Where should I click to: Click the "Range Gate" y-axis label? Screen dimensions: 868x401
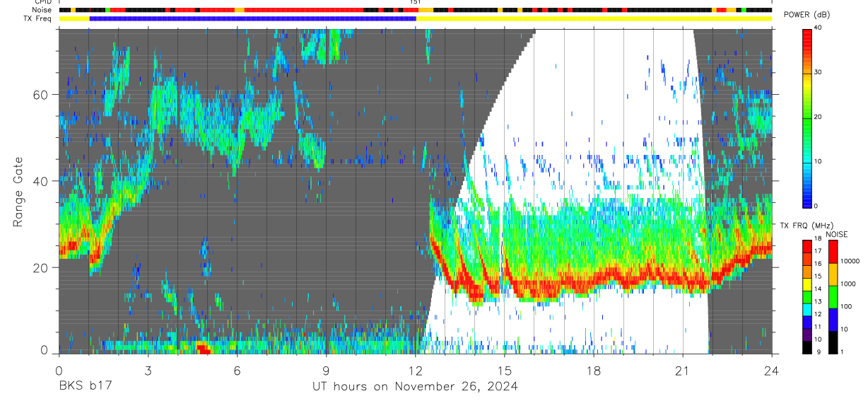18,193
